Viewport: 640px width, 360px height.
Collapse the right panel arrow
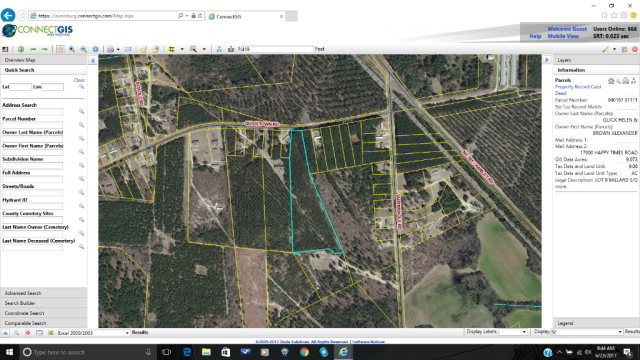coord(547,60)
